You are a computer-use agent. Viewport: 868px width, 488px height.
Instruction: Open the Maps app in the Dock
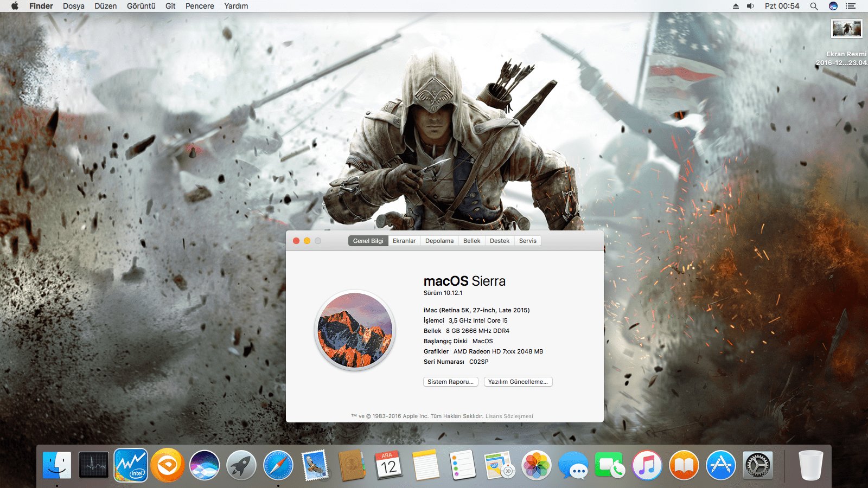click(500, 465)
